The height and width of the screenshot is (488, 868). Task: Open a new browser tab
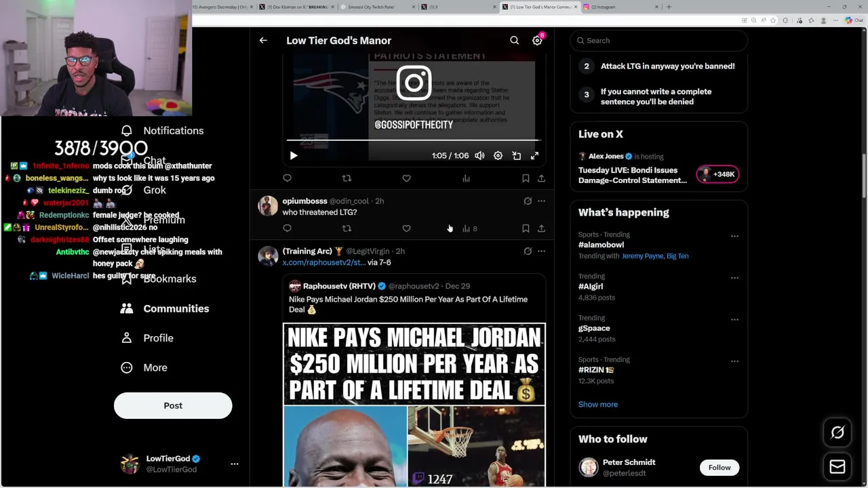[669, 7]
